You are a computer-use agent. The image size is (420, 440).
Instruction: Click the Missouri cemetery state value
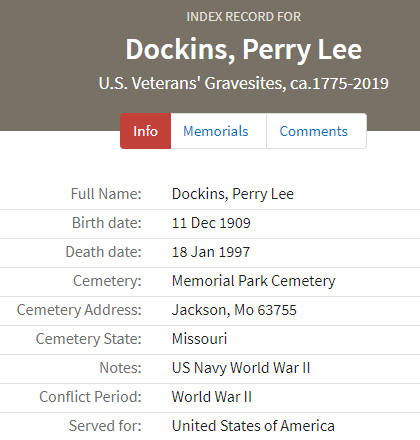[199, 339]
